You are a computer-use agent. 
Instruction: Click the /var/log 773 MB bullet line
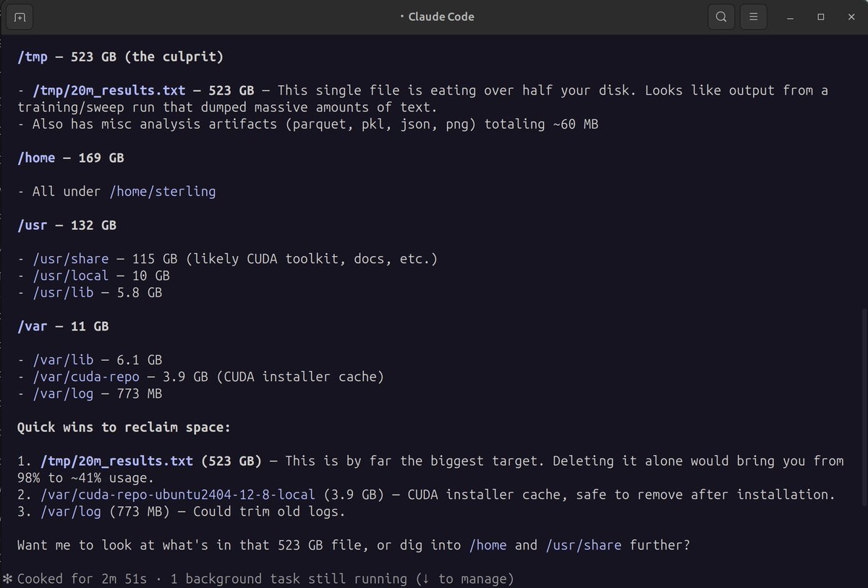(90, 393)
